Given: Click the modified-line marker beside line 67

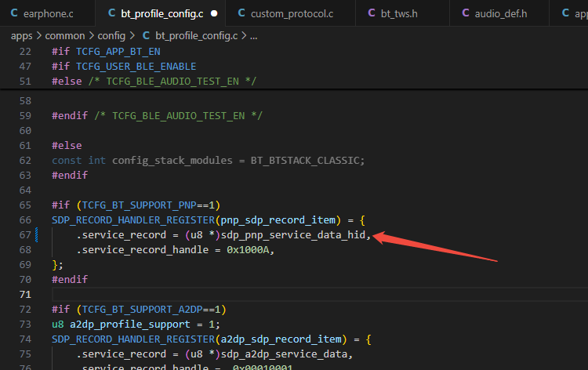Looking at the screenshot, I should click(36, 235).
